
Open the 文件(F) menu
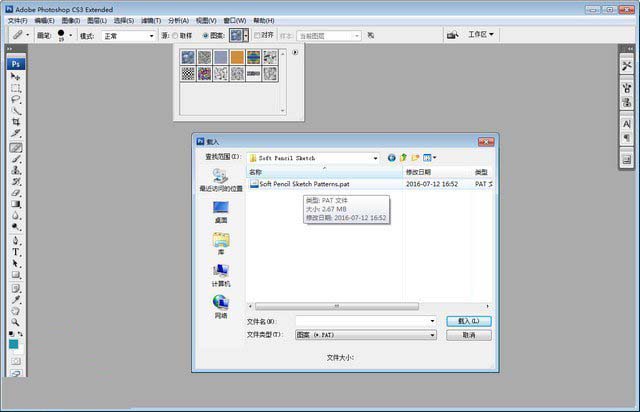click(x=18, y=20)
